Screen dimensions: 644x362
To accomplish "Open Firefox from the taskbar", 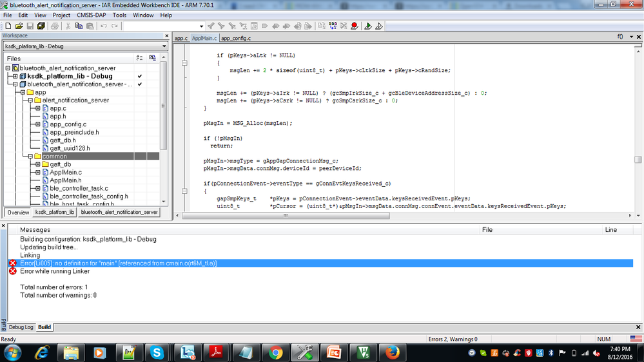I will (x=392, y=352).
